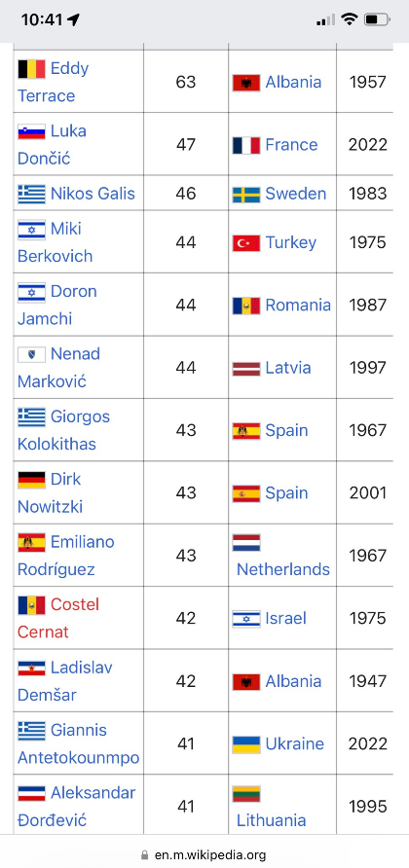Tap the clock in the status bar
The width and height of the screenshot is (409, 868).
42,19
